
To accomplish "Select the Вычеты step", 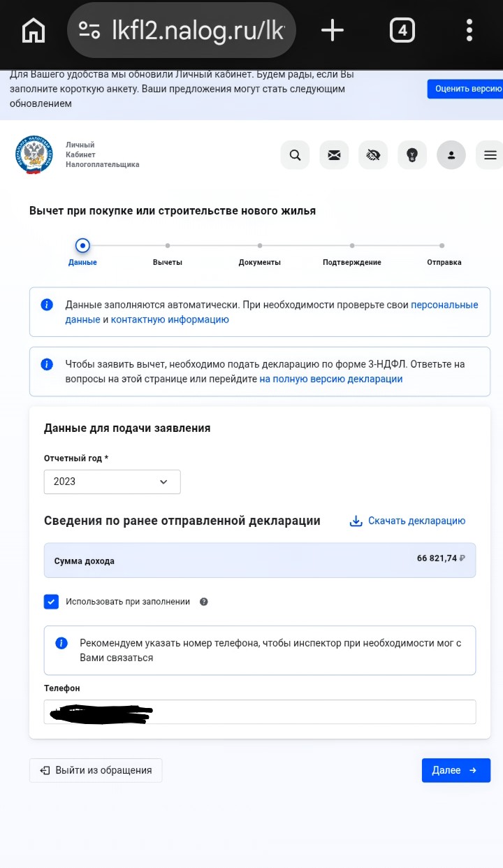I will coord(168,255).
